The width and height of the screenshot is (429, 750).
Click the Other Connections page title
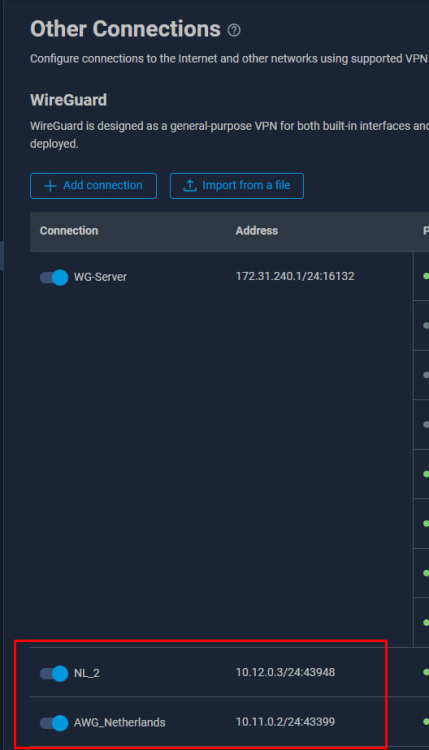125,29
